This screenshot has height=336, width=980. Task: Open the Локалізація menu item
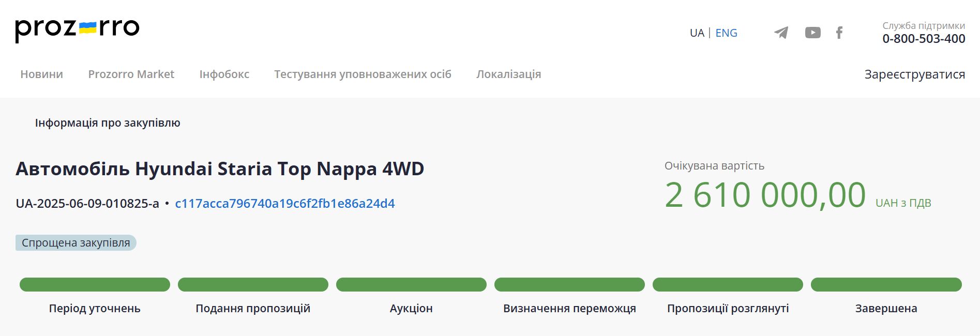508,74
